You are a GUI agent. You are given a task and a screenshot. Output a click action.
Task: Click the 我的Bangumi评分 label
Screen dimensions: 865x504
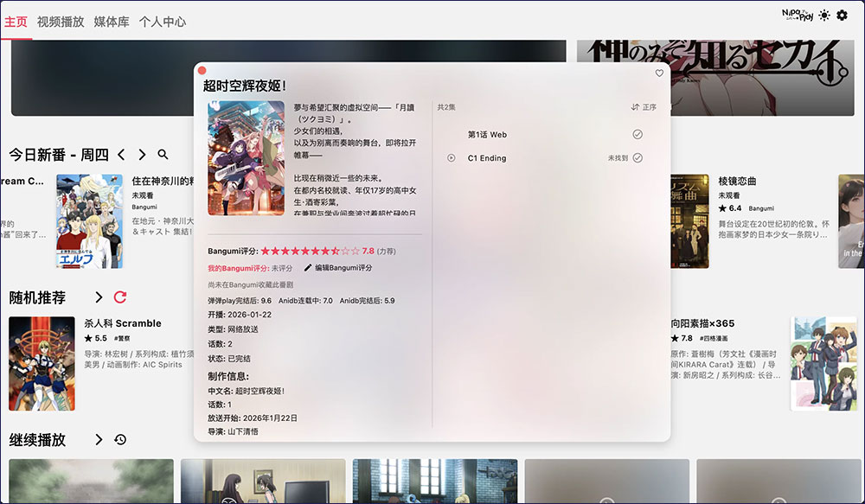tap(239, 268)
